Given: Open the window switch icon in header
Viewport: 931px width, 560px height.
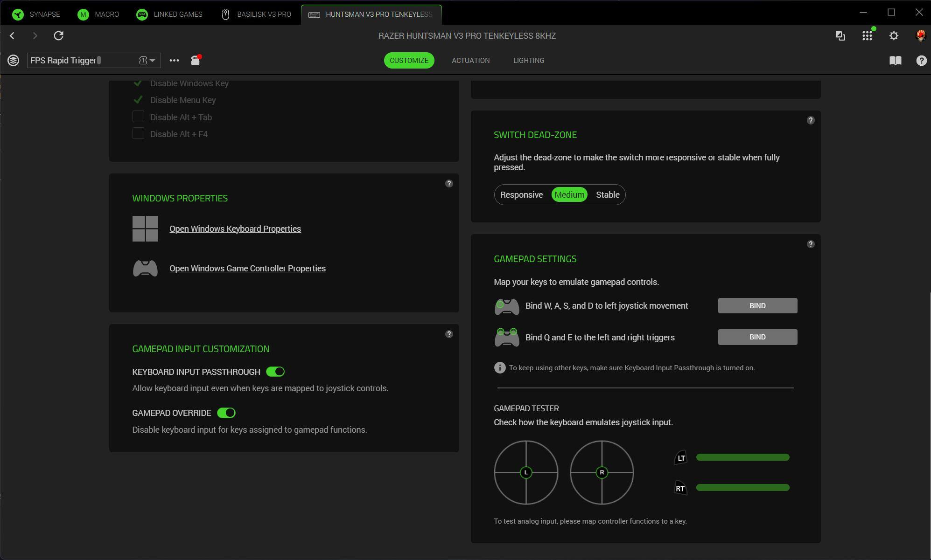Looking at the screenshot, I should tap(840, 36).
